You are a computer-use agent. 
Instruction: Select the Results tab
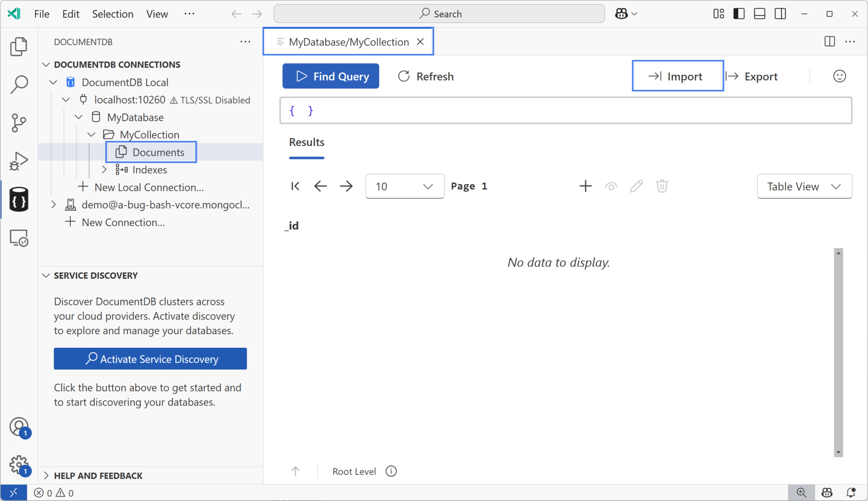coord(306,143)
